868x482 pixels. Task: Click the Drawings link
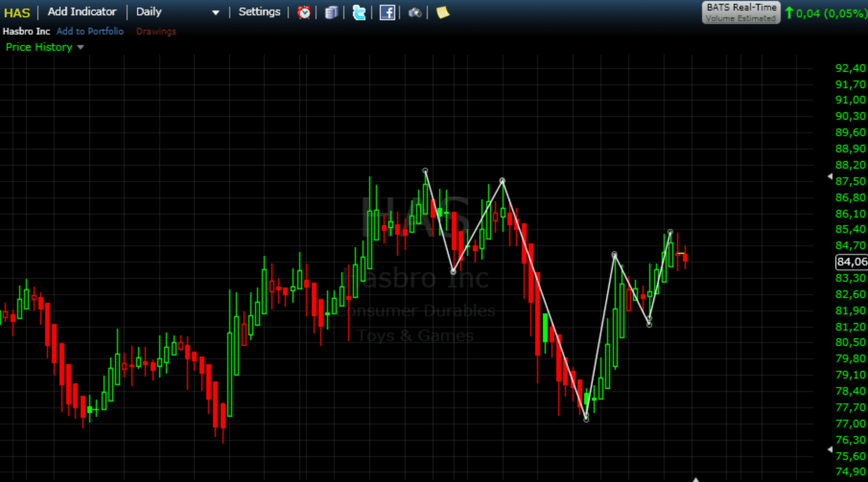click(156, 31)
